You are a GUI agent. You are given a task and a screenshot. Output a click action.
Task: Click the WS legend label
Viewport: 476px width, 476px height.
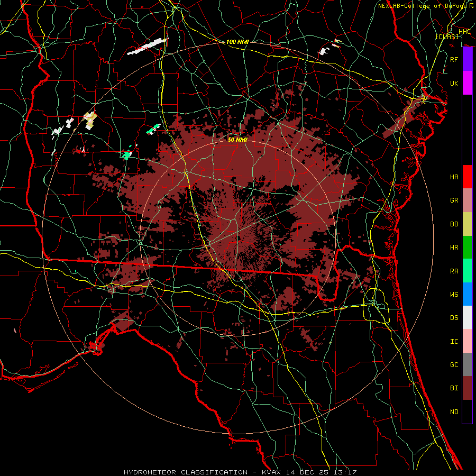click(x=454, y=295)
